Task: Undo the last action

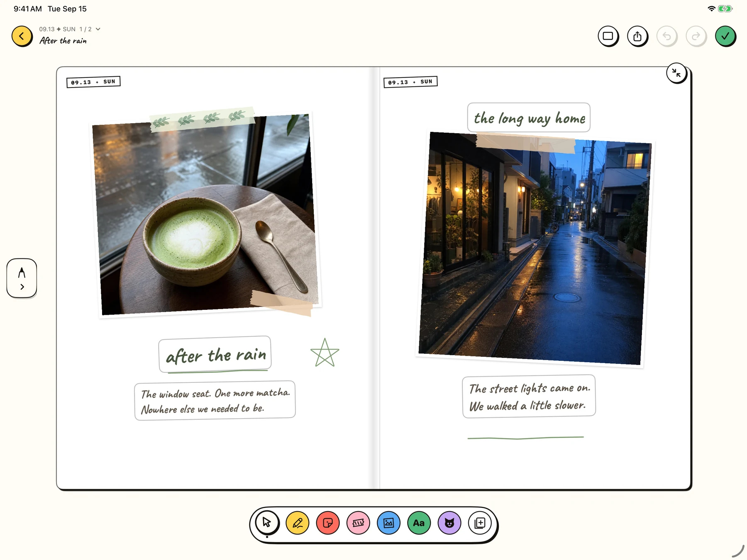Action: pos(667,36)
